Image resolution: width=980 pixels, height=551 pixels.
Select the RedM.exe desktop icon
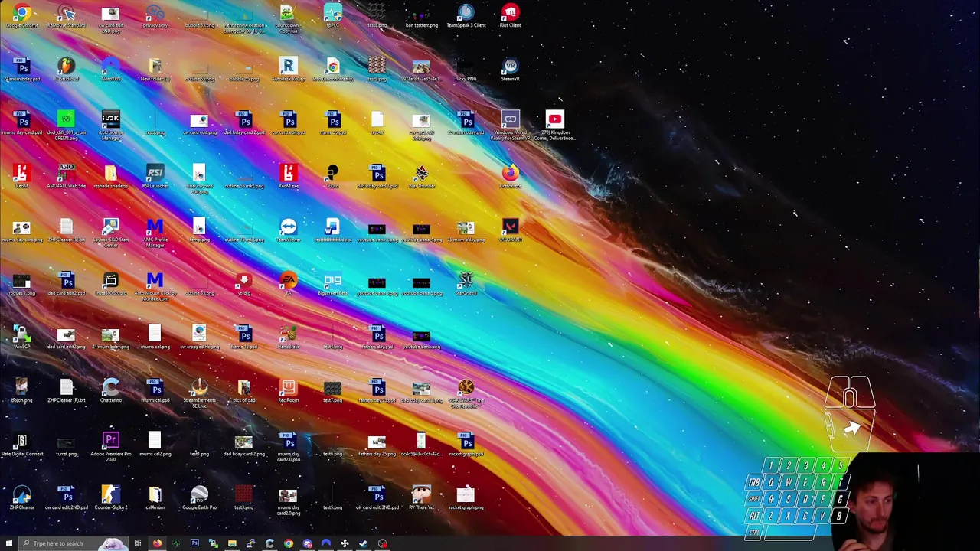(288, 174)
